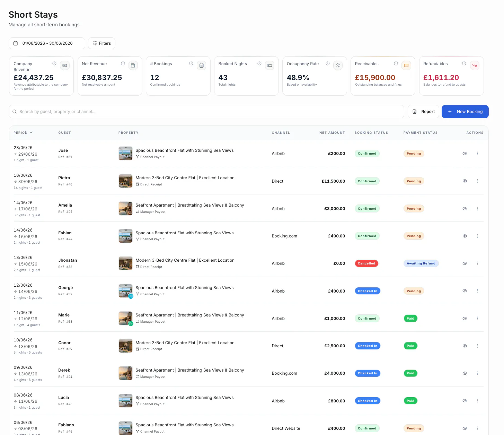Click the card icon on Receivables card
504x435 pixels.
click(406, 65)
